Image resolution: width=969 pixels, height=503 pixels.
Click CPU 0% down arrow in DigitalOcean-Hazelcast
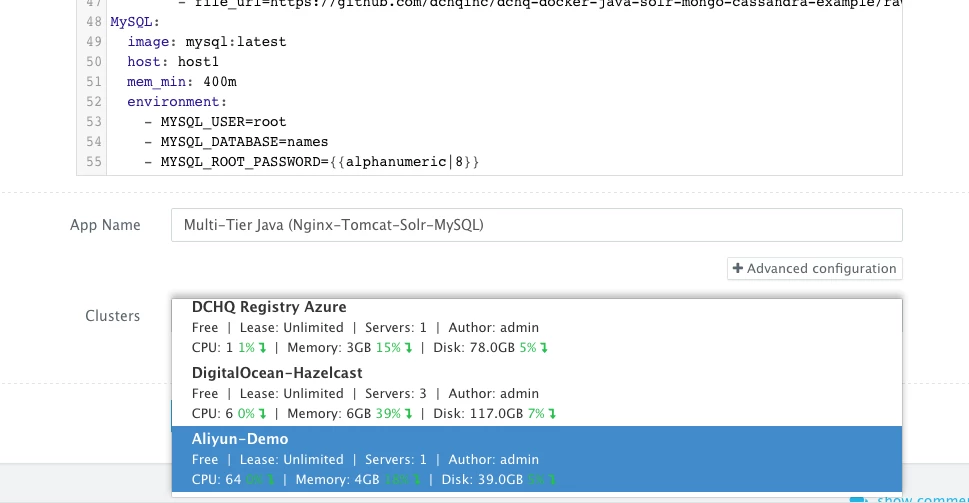[x=263, y=414]
